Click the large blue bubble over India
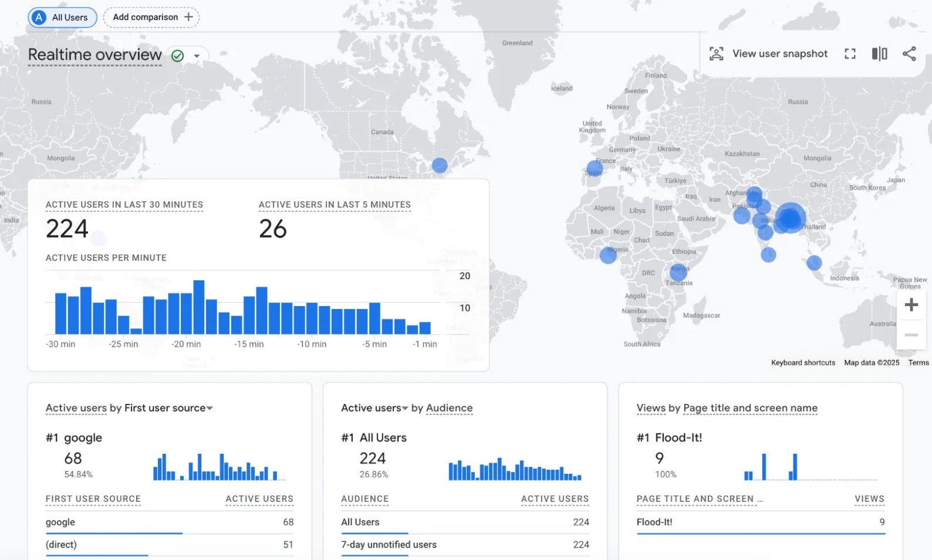 click(x=791, y=218)
